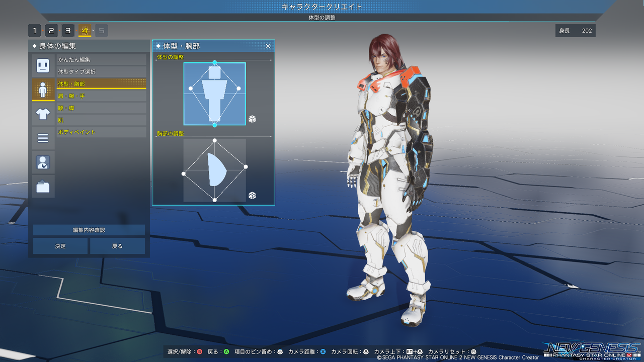Click the 戻る button in left panel
The image size is (644, 362).
(x=117, y=246)
